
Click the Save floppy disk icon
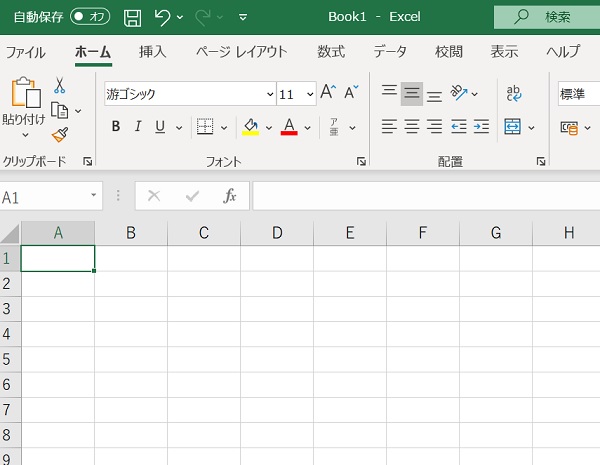pos(132,17)
